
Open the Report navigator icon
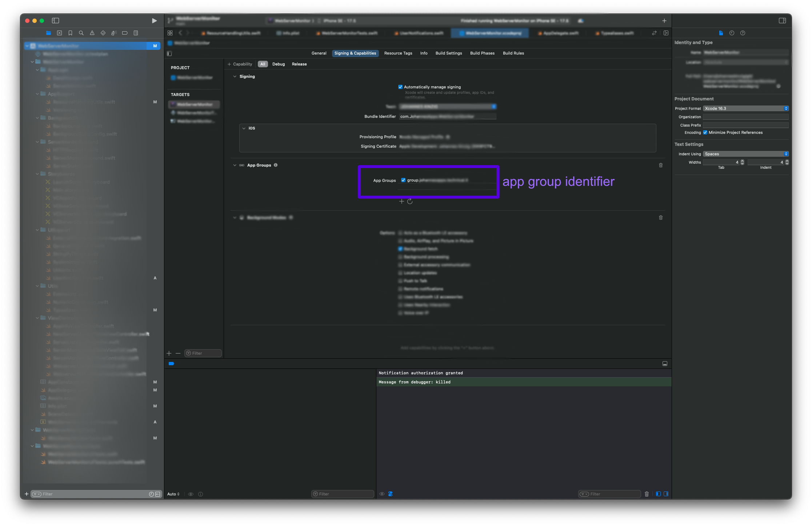(136, 33)
